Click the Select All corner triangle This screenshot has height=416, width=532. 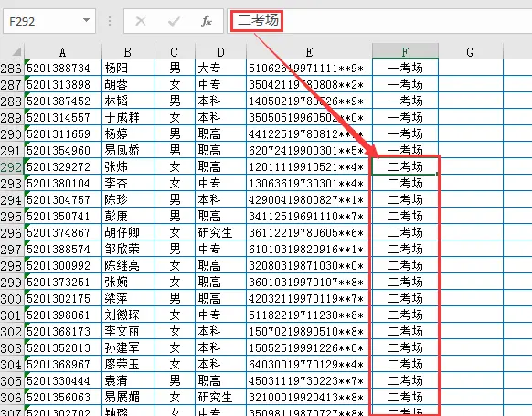(16, 52)
